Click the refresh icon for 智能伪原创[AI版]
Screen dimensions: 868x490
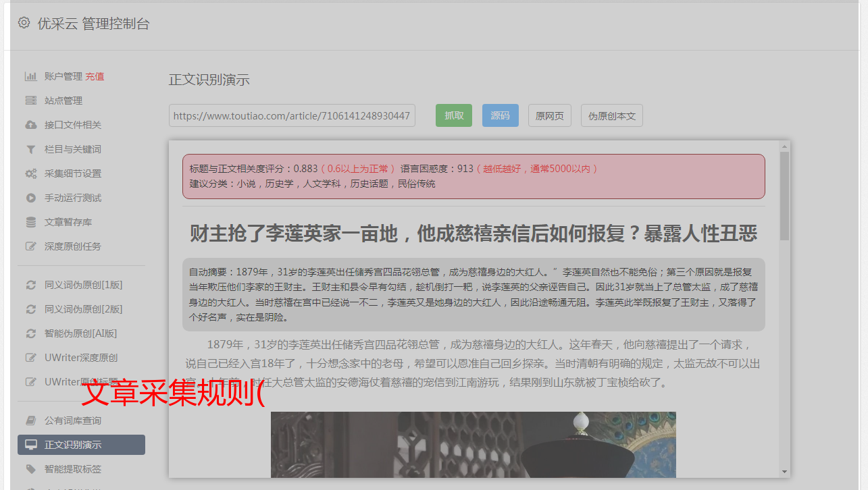click(30, 333)
